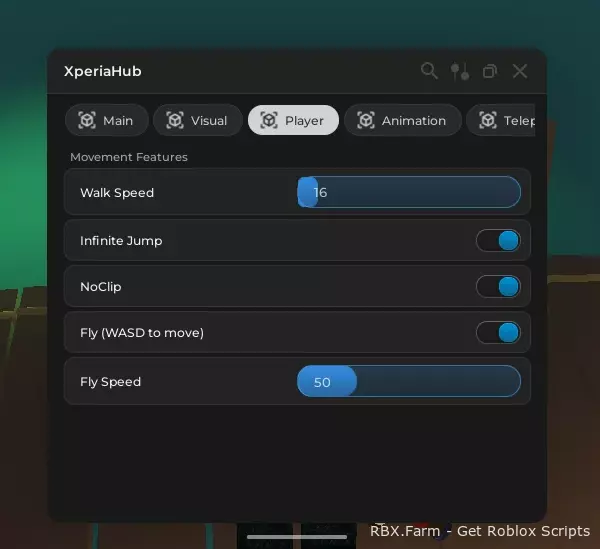600x549 pixels.
Task: Toggle the Infinite Jump switch
Action: click(498, 241)
